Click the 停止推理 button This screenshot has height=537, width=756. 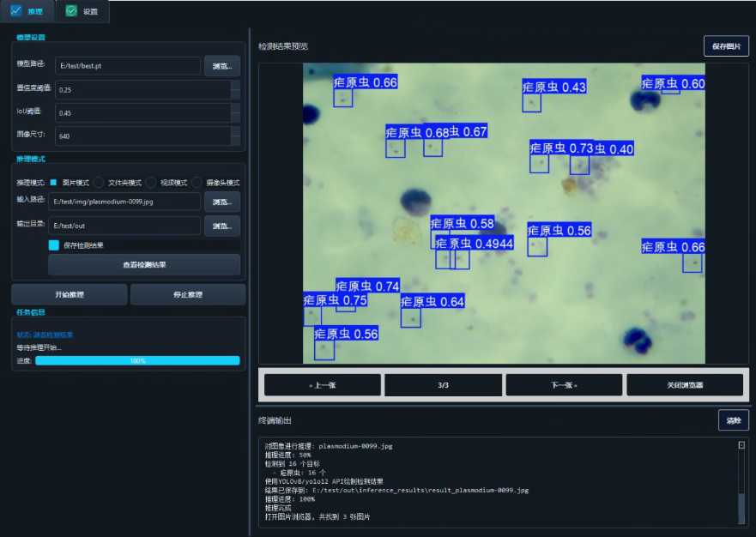188,294
